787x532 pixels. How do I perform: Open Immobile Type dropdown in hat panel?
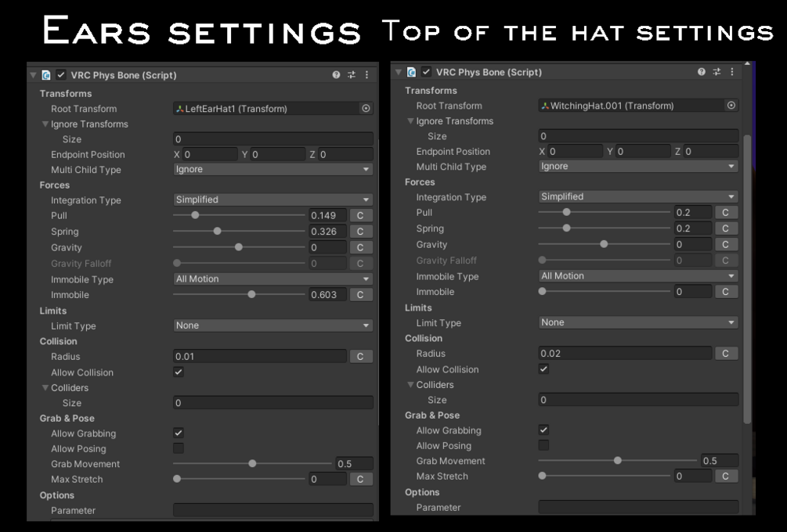click(638, 275)
